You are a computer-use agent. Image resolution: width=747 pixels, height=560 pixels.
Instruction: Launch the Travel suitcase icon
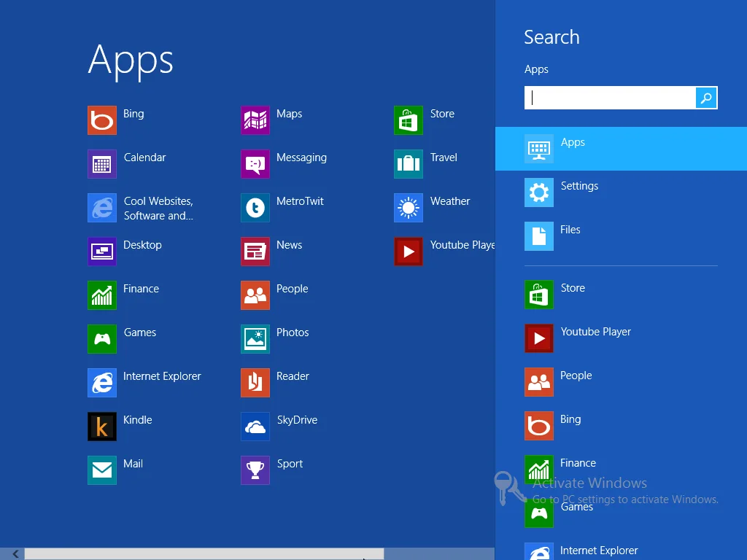pyautogui.click(x=409, y=164)
